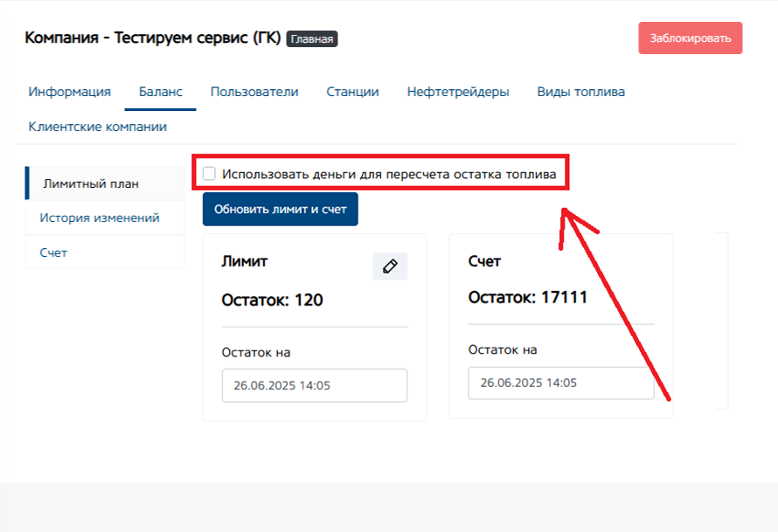The height and width of the screenshot is (532, 778).
Task: Open the Информация tab
Action: click(69, 92)
